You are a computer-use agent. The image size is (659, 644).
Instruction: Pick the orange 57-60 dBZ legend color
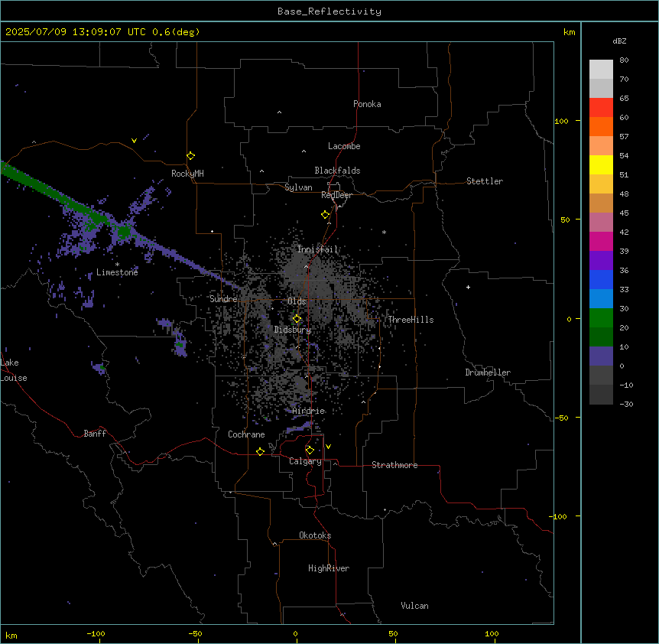(x=601, y=126)
